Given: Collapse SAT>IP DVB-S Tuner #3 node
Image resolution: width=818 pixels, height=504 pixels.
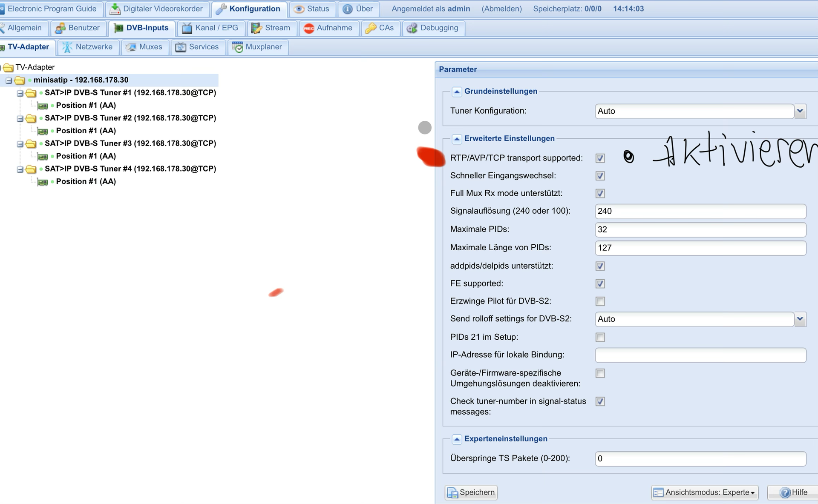Looking at the screenshot, I should pyautogui.click(x=20, y=144).
